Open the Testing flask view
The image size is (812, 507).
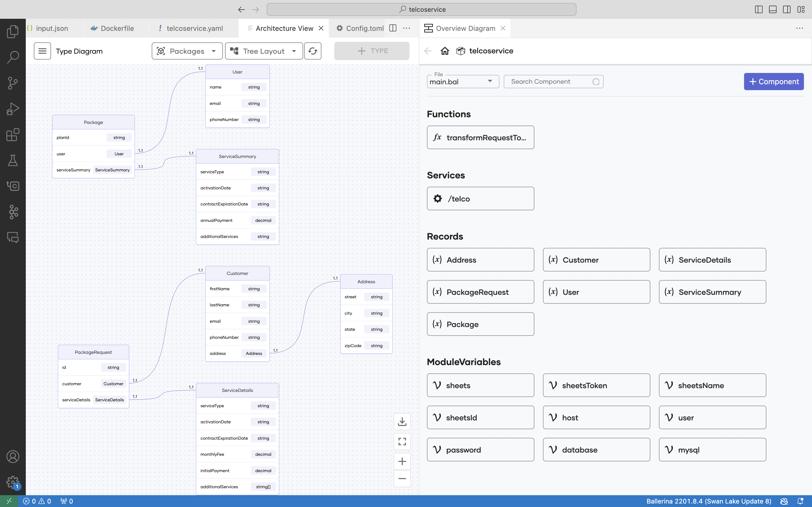pyautogui.click(x=13, y=161)
